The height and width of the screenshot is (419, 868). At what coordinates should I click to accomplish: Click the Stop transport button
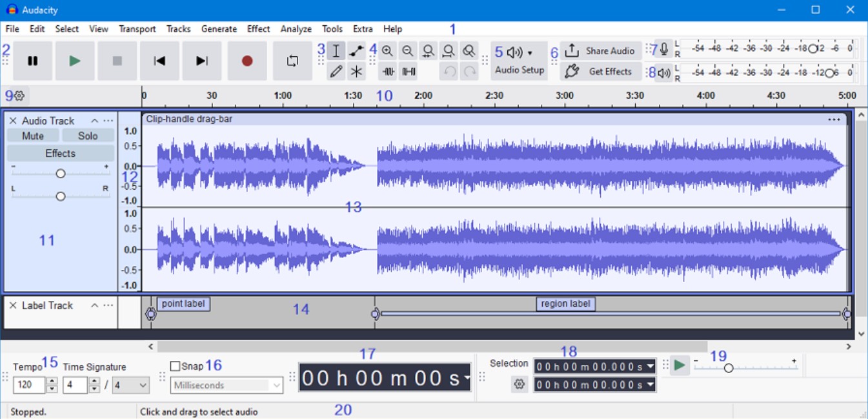click(117, 61)
